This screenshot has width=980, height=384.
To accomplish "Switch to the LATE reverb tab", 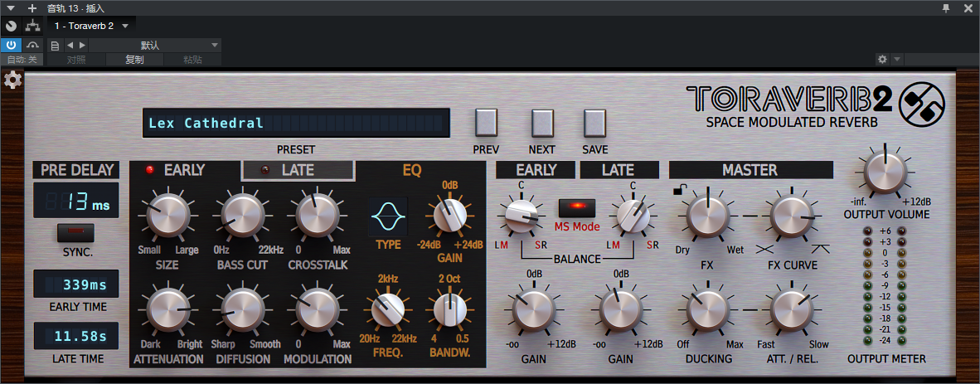I will 298,170.
